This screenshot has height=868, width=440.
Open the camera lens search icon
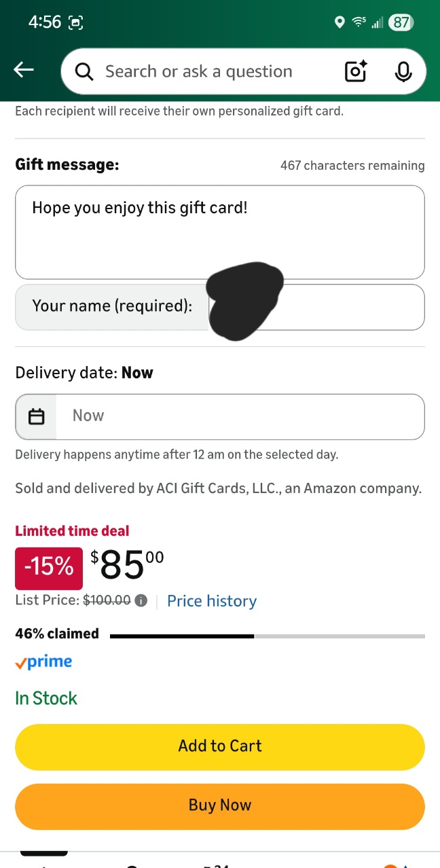click(356, 71)
